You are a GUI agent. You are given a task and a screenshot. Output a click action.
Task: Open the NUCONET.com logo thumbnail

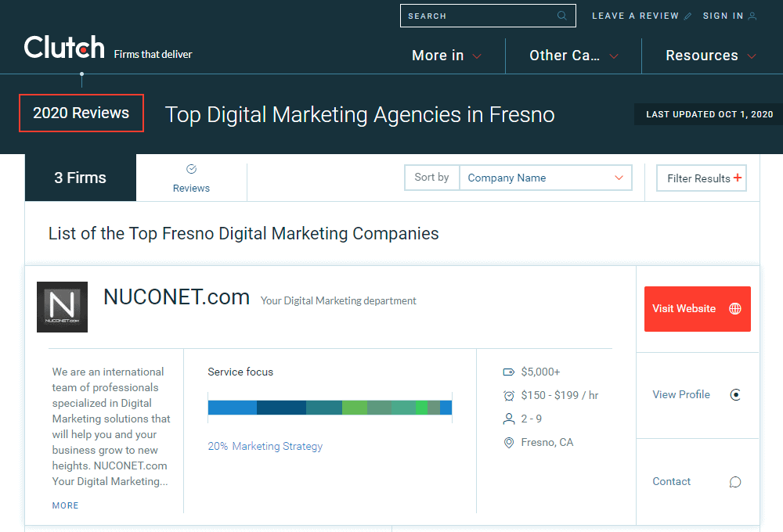63,307
